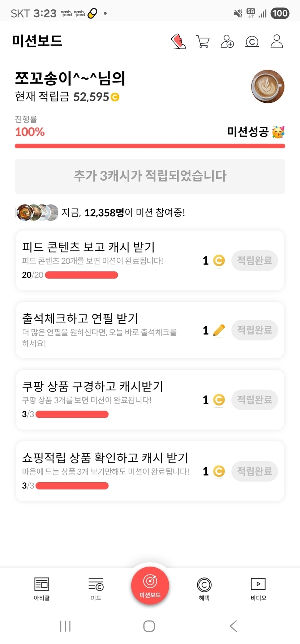The image size is (300, 644).
Task: Tap the participant avatars group
Action: [x=37, y=212]
